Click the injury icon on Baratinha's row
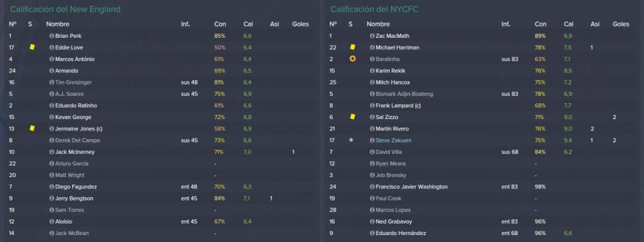The height and width of the screenshot is (242, 644). [352, 59]
